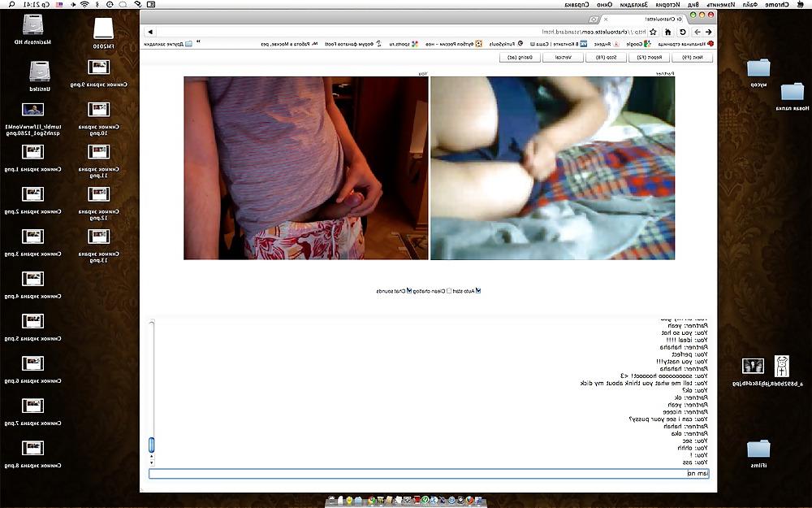This screenshot has height=508, width=812.
Task: Select the Снимок экрана 7.png file
Action: point(32,406)
